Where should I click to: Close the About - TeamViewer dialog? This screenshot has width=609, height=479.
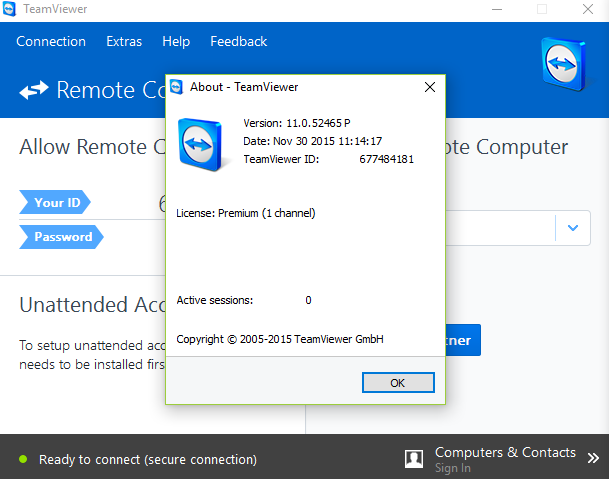tap(430, 87)
